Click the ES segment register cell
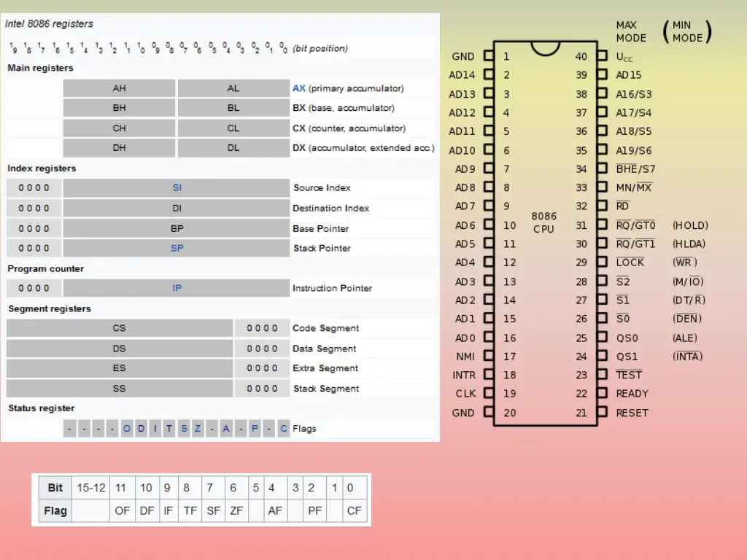Screen dimensions: 747x560 (119, 368)
